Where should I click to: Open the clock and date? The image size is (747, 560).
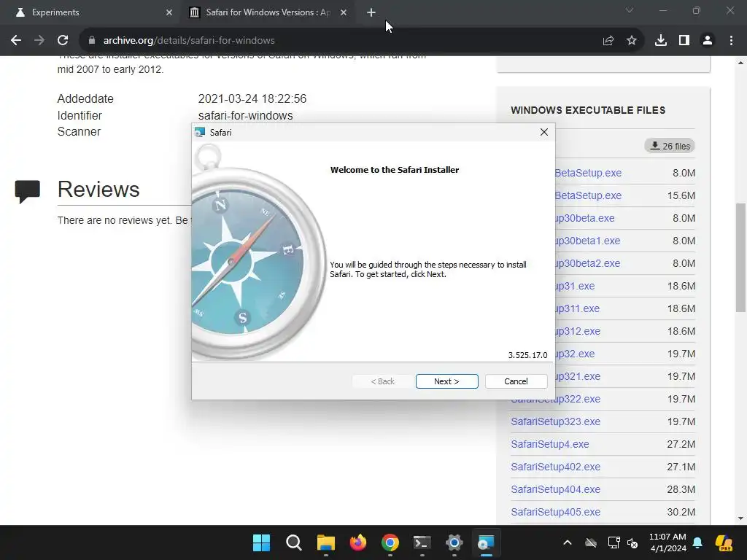(668, 542)
